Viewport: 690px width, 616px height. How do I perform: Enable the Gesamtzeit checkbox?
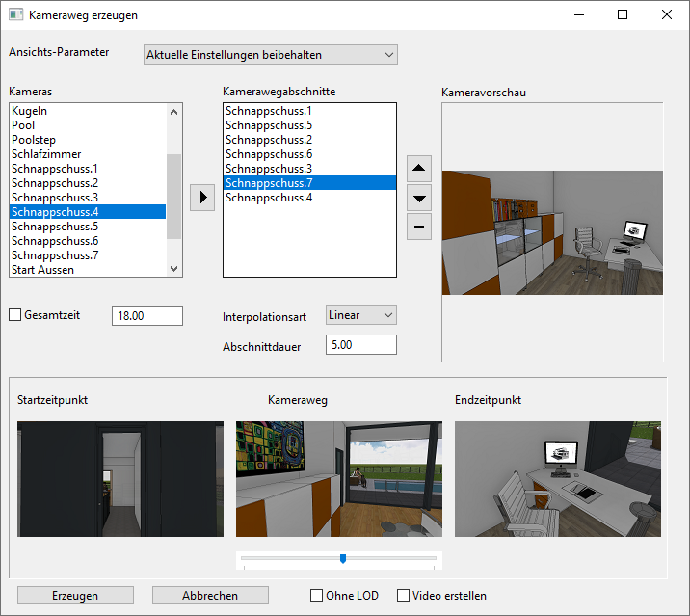pyautogui.click(x=14, y=315)
